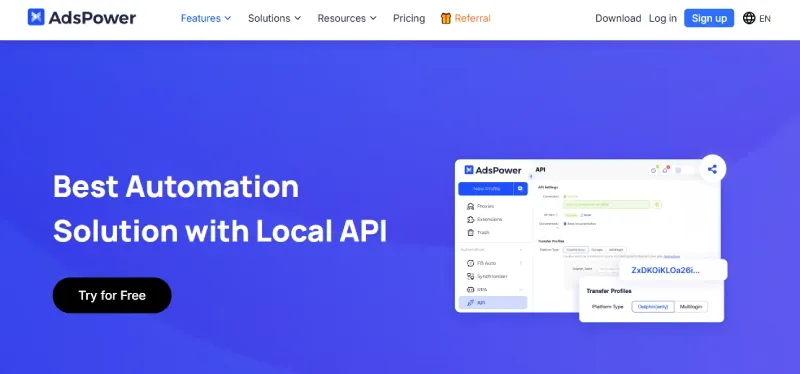The image size is (800, 374).
Task: Click the sidebar collapse arrow near API title
Action: (531, 176)
